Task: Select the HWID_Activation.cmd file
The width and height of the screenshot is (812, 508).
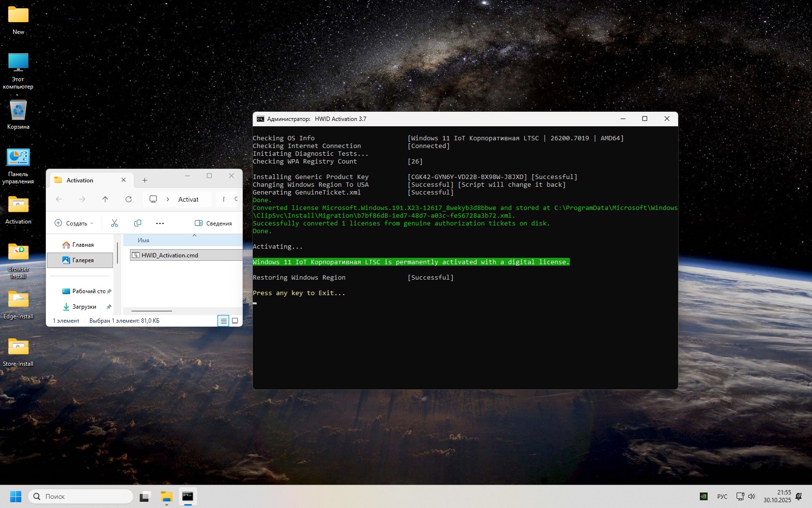Action: (x=170, y=255)
